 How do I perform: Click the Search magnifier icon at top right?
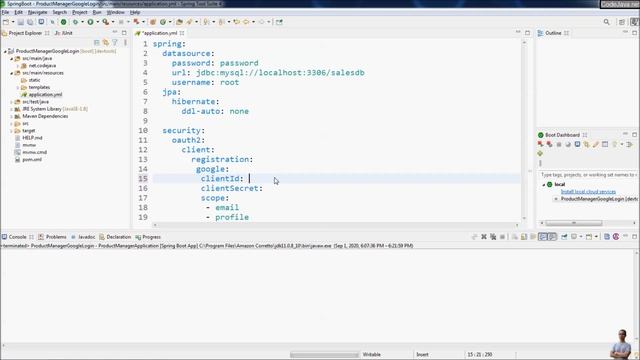pyautogui.click(x=607, y=22)
